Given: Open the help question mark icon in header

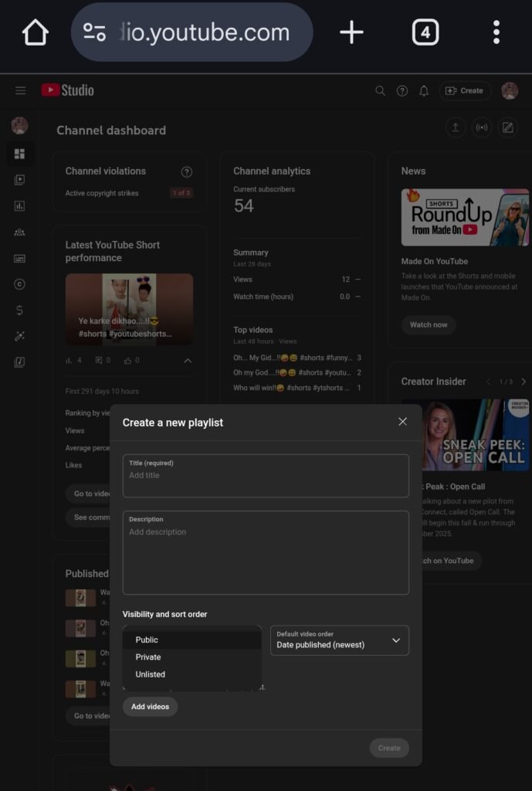Looking at the screenshot, I should pos(402,91).
